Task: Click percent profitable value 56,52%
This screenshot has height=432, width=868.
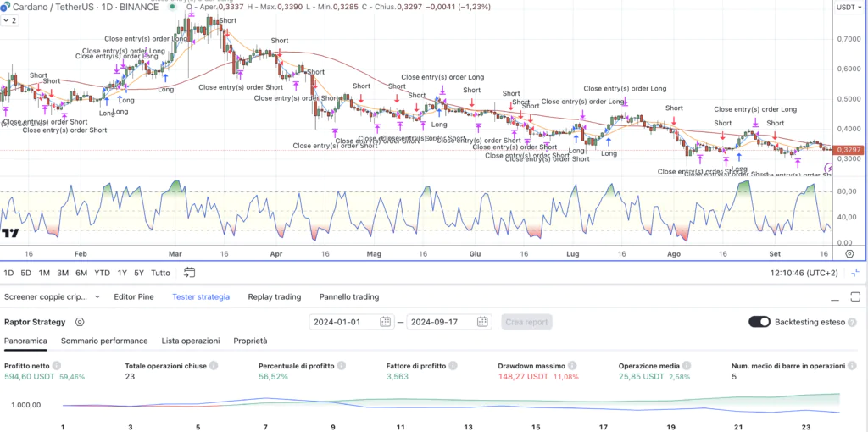Action: point(273,377)
